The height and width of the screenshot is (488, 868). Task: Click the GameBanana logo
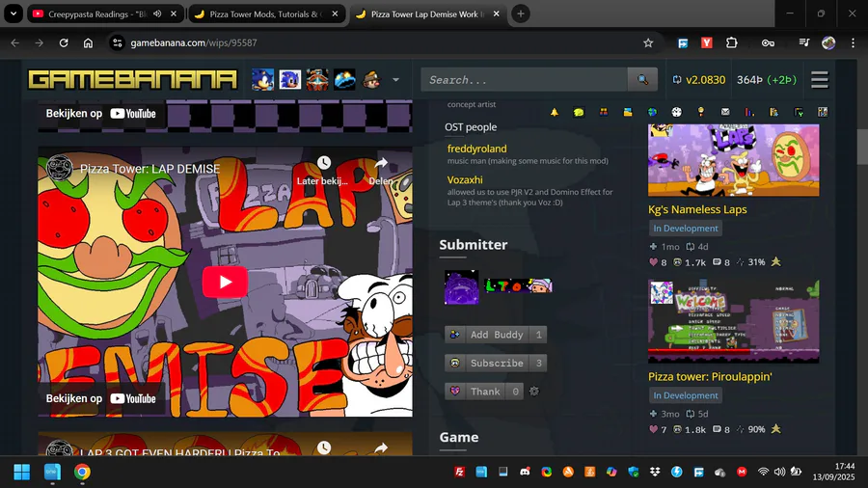132,80
